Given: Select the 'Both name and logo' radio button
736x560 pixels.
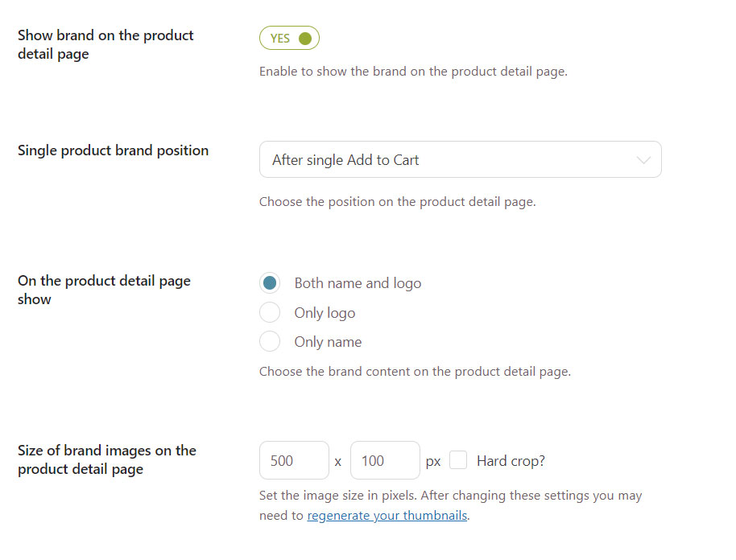Looking at the screenshot, I should click(270, 282).
